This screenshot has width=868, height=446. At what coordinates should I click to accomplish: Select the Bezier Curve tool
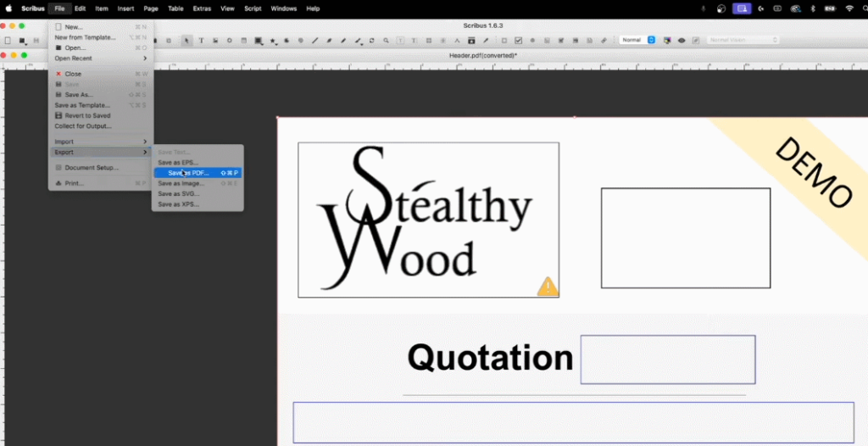[x=329, y=41]
